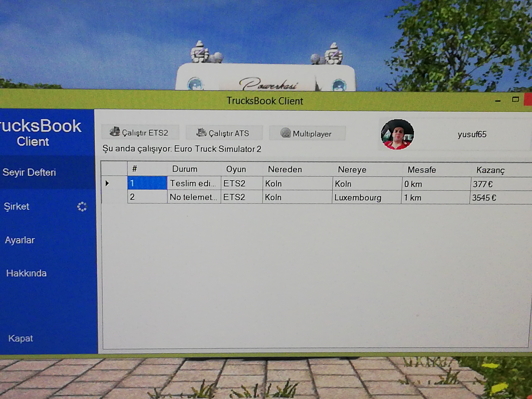This screenshot has width=532, height=399.
Task: Click the yusuf65 profile avatar picture
Action: pyautogui.click(x=397, y=134)
